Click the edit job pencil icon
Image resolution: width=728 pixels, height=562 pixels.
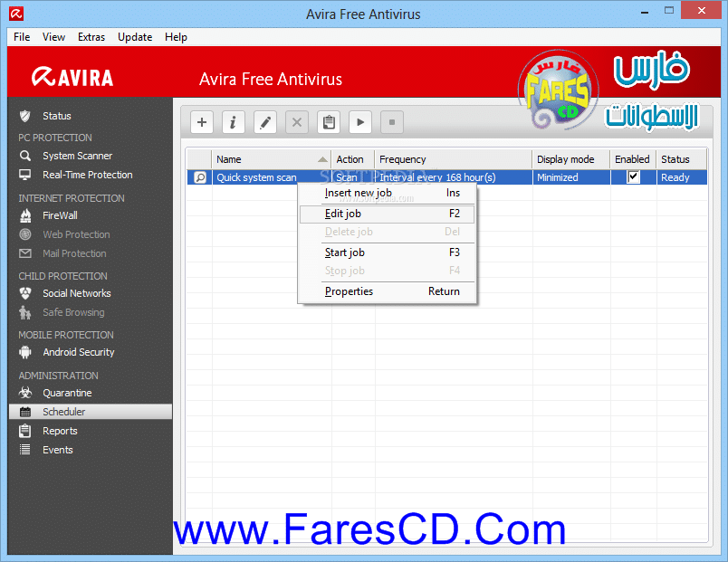tap(265, 122)
